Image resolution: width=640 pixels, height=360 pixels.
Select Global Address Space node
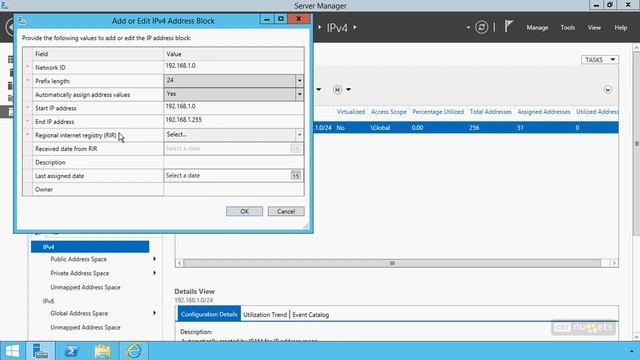(79, 313)
